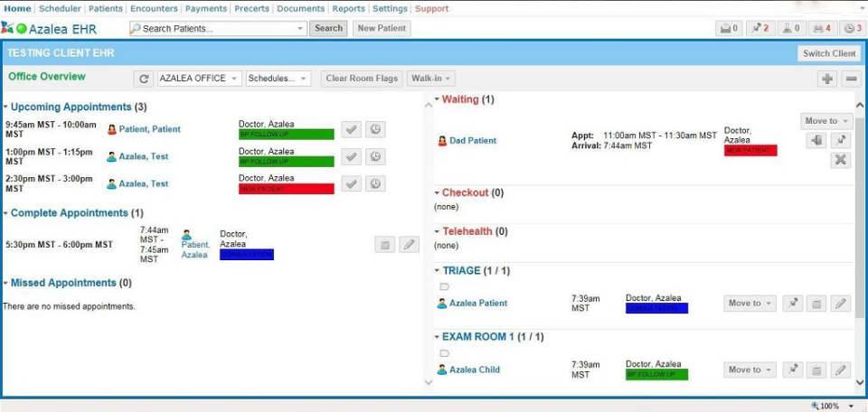This screenshot has height=412, width=868.
Task: Open the Scheduler menu
Action: click(60, 8)
